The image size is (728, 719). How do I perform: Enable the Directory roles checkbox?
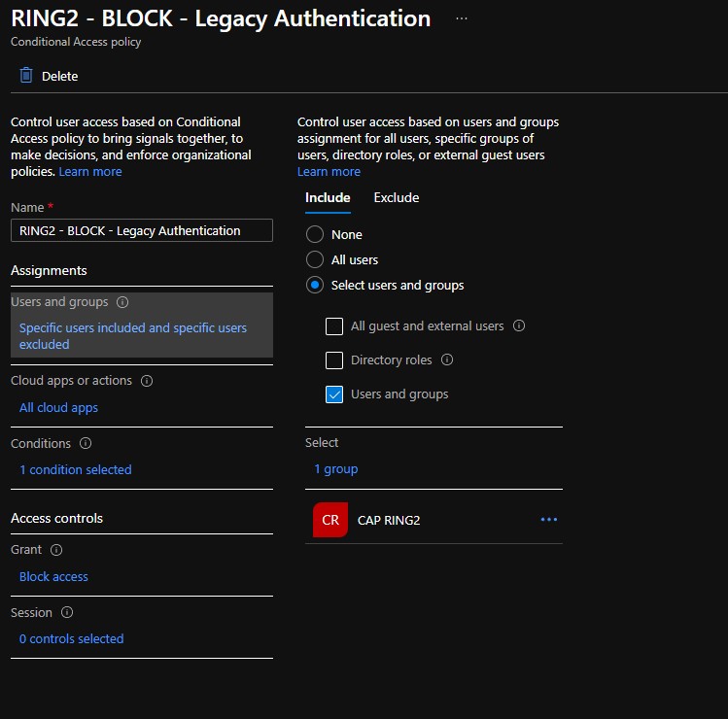(334, 360)
